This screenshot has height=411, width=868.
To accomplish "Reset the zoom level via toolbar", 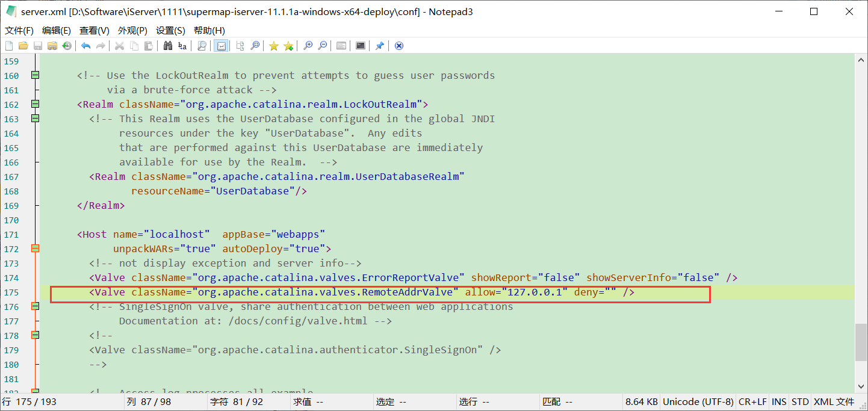I will click(255, 46).
